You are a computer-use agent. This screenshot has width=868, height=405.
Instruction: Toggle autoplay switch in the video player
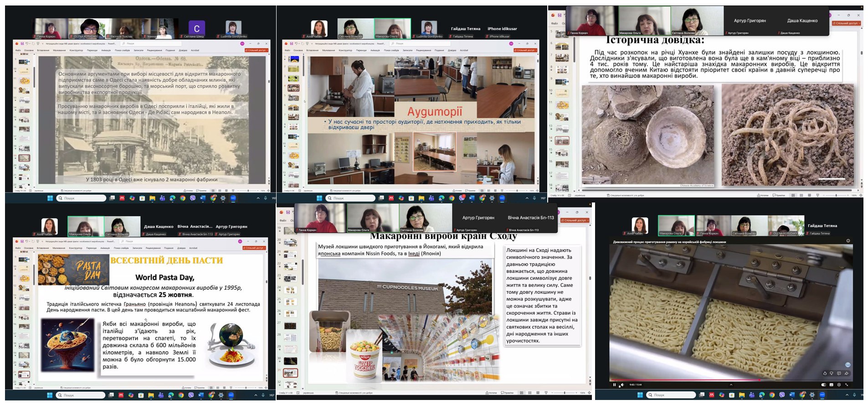[823, 385]
